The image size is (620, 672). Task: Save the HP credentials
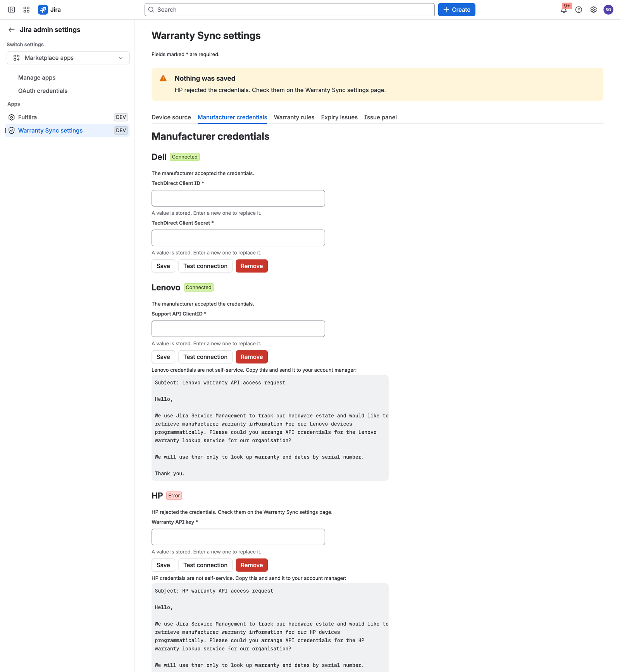[x=163, y=565]
